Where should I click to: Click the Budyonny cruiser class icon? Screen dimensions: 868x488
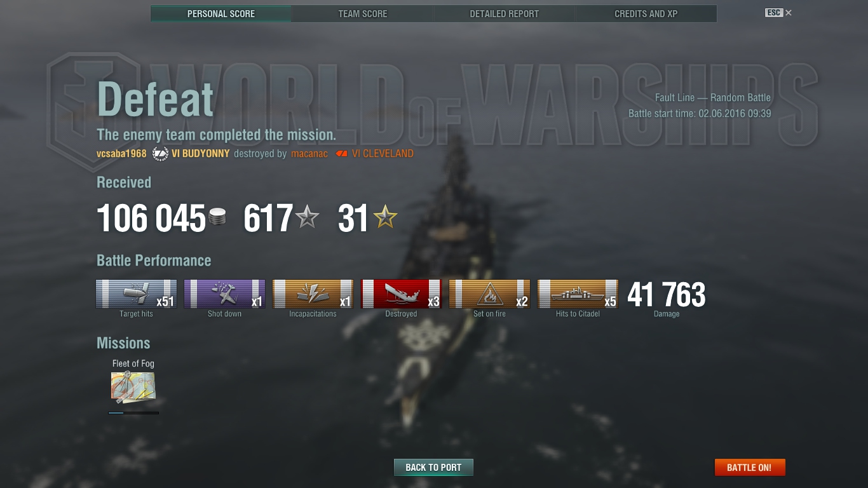(x=160, y=154)
